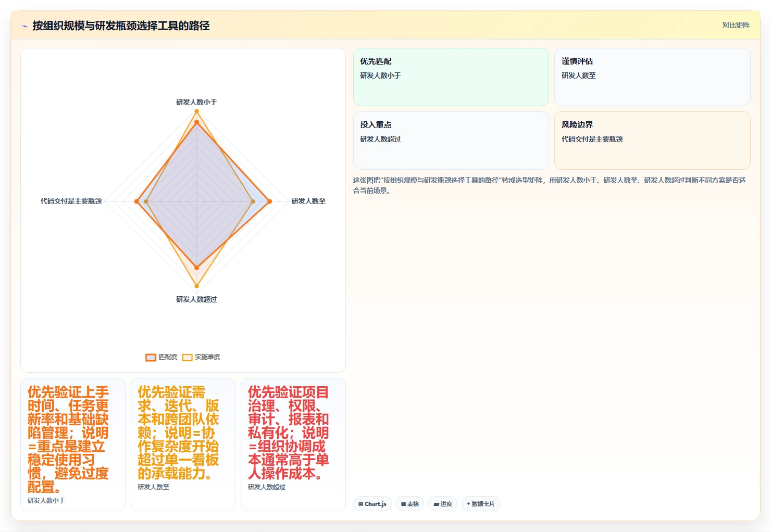Viewport: 771px width, 532px height.
Task: Click the 研发人数超过 caption under red card
Action: 267,487
